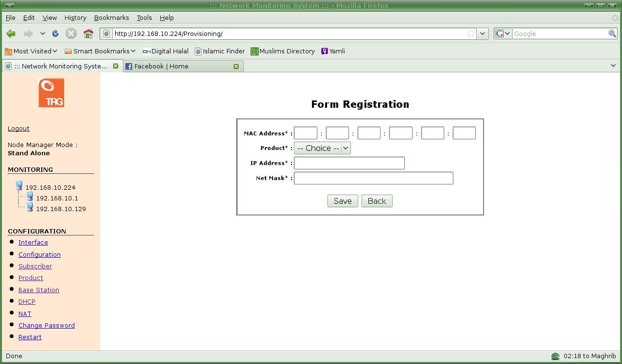Screen dimensions: 622x364
Task: Click the search magnifier icon
Action: coord(612,33)
